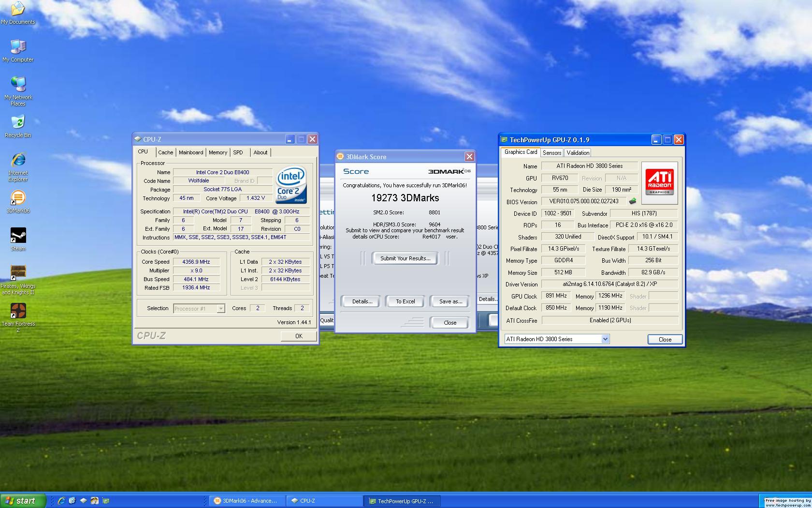This screenshot has width=812, height=508.
Task: Click the Core Voltage value 1.432 V
Action: click(x=256, y=198)
